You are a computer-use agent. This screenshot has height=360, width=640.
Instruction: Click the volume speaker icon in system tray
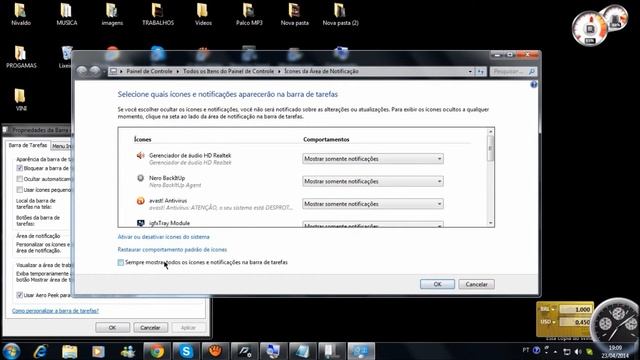coord(578,351)
